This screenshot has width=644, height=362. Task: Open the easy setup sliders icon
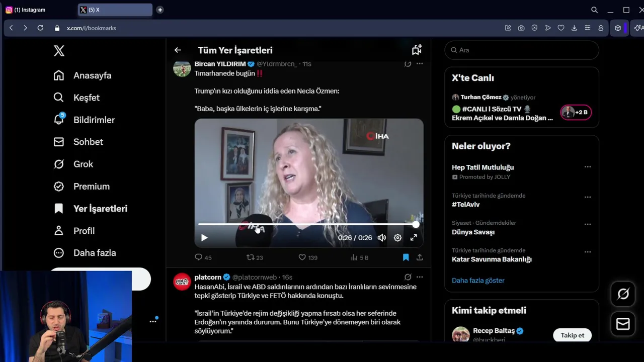[587, 28]
